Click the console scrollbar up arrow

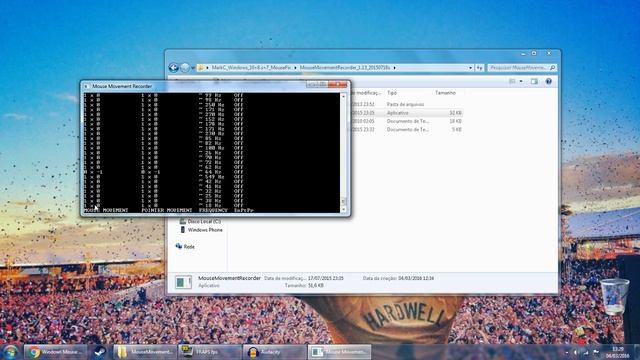[x=343, y=96]
